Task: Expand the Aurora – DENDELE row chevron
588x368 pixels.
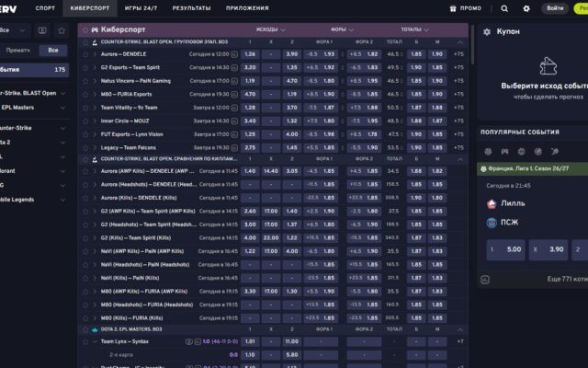Action: [x=95, y=54]
